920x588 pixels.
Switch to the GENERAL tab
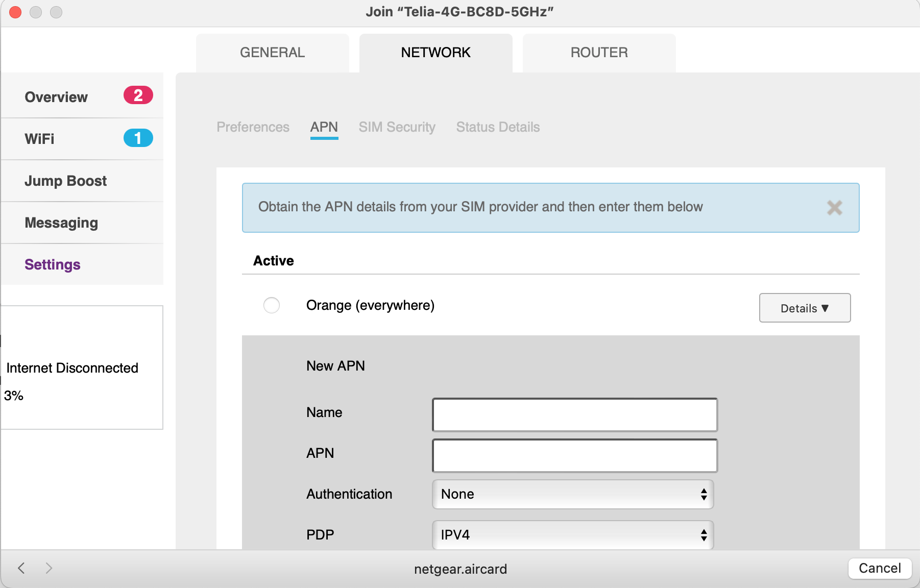272,53
